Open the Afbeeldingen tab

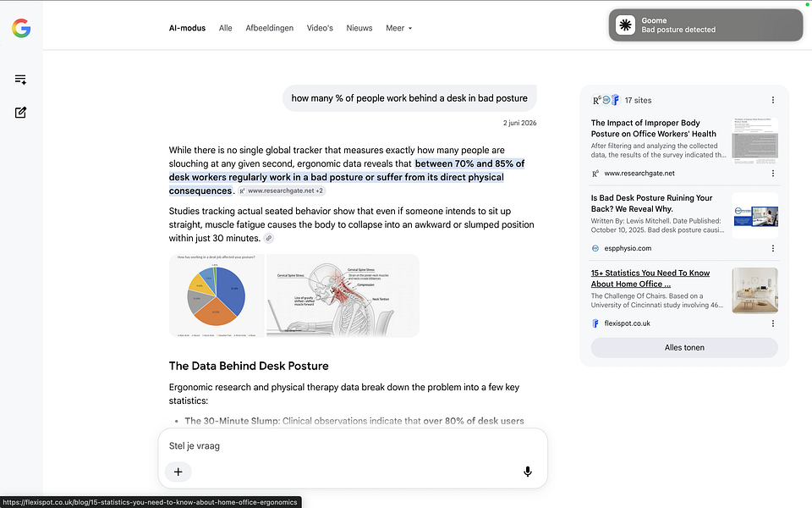(269, 28)
